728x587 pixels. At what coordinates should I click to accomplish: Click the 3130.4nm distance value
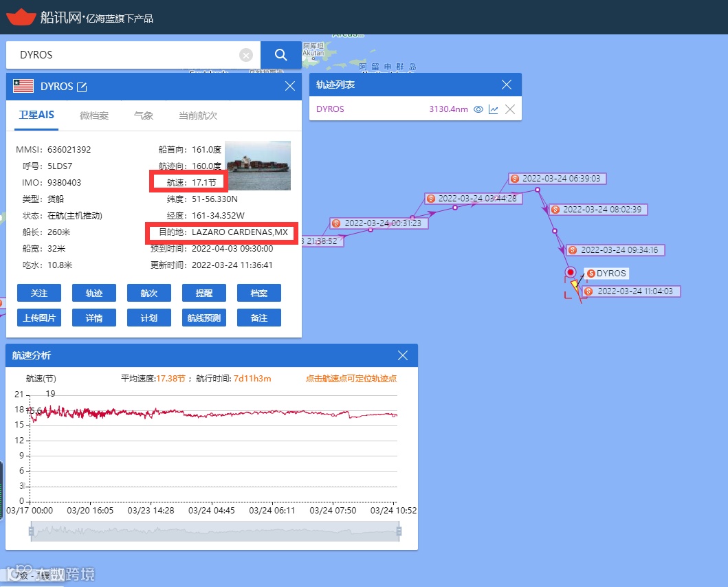point(448,109)
